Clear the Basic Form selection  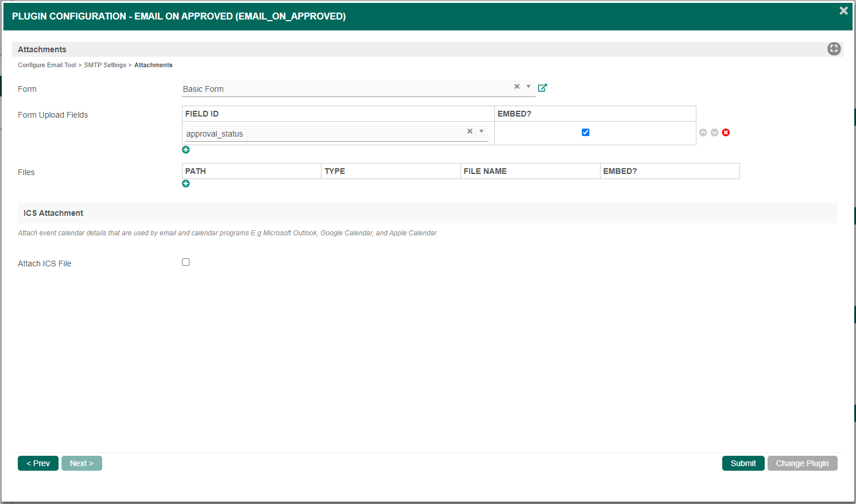517,87
